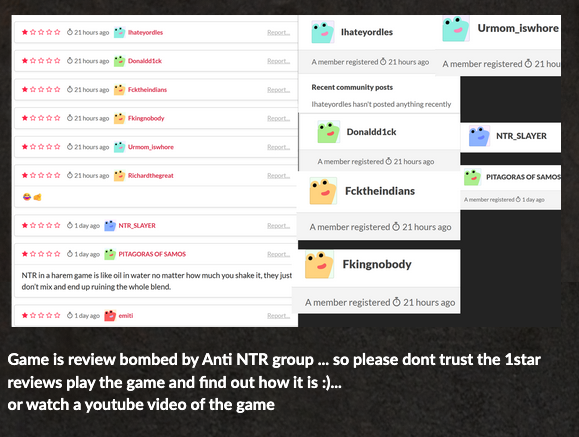Click 'or watch a youtube video' caption line
Image resolution: width=579 pixels, height=437 pixels.
[141, 405]
